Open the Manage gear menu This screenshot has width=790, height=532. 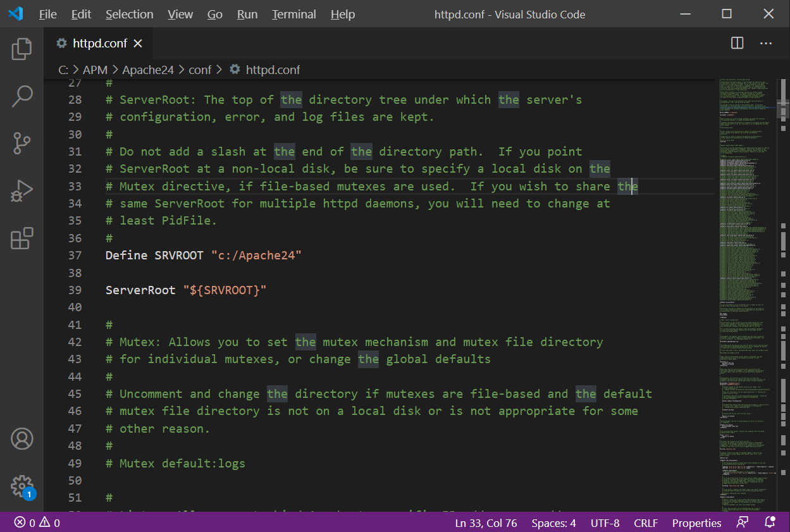22,486
